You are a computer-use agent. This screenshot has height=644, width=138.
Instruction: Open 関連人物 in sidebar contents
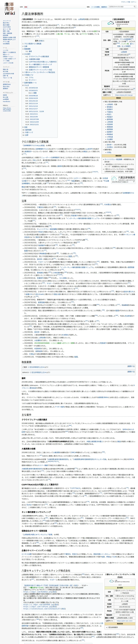pos(5,70)
